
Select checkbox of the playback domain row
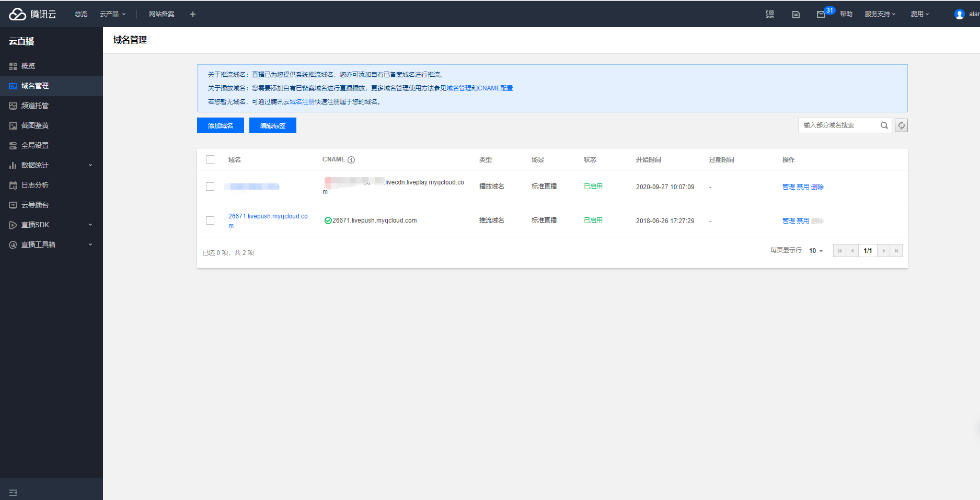point(210,187)
